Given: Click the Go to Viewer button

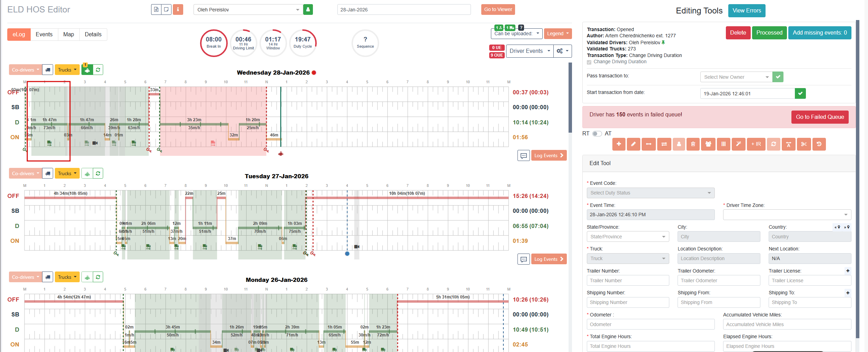Looking at the screenshot, I should 498,10.
